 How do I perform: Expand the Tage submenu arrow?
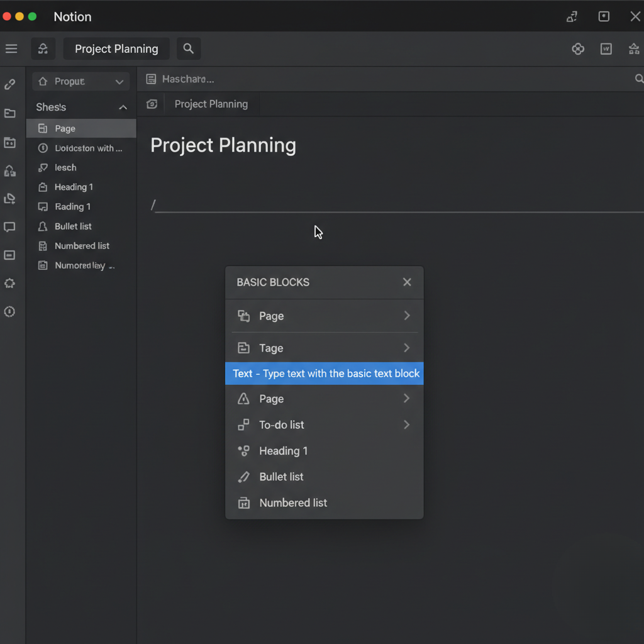[x=406, y=348]
